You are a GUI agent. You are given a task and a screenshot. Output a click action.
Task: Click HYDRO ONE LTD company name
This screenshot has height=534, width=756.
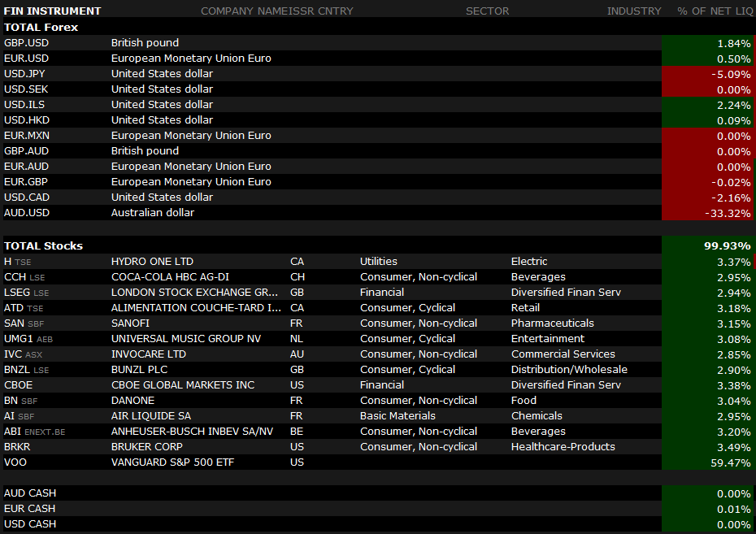point(152,261)
